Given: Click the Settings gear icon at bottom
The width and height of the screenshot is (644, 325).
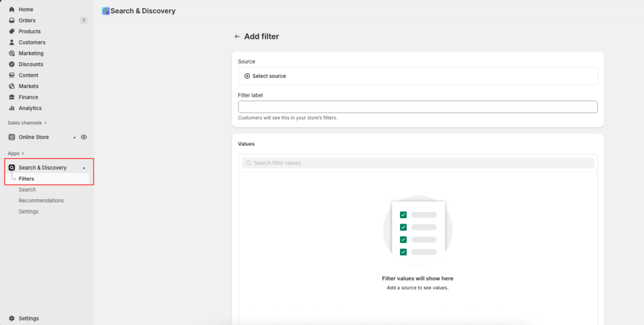Looking at the screenshot, I should click(x=11, y=319).
